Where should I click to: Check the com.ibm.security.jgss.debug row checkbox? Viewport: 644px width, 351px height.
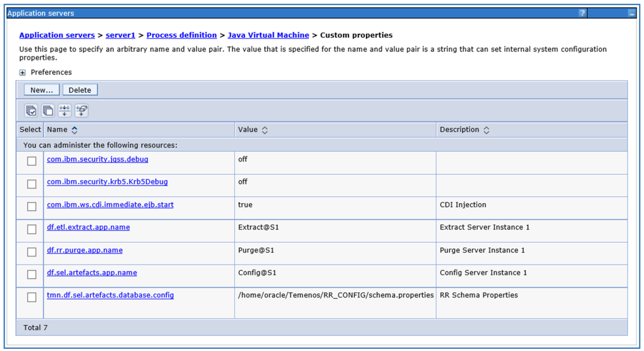point(32,161)
